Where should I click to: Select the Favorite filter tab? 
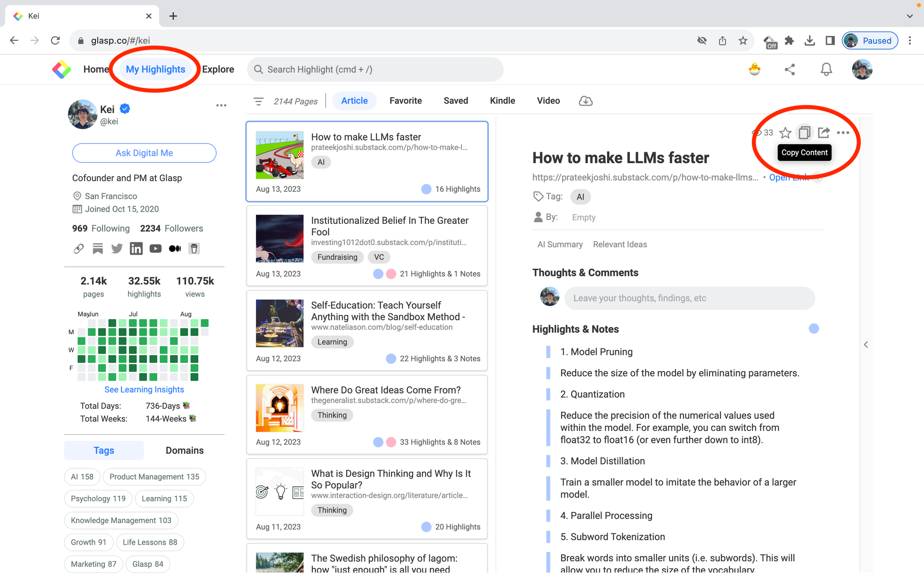pos(406,101)
